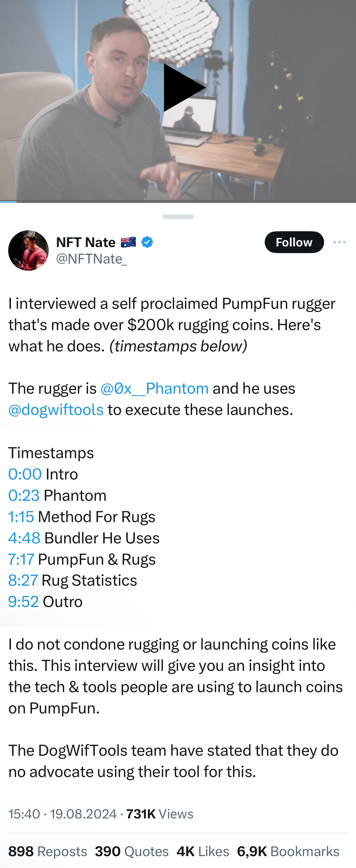The width and height of the screenshot is (356, 868).
Task: Click the blue verified badge
Action: tap(147, 242)
